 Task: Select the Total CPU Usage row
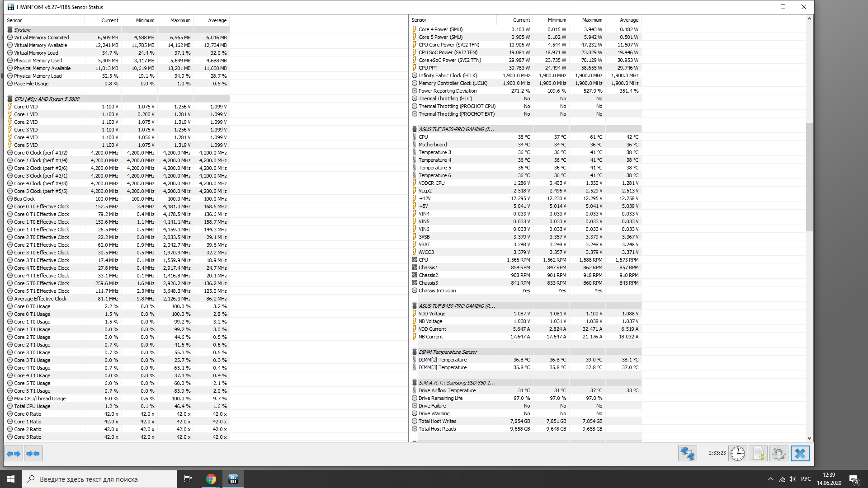[32, 406]
